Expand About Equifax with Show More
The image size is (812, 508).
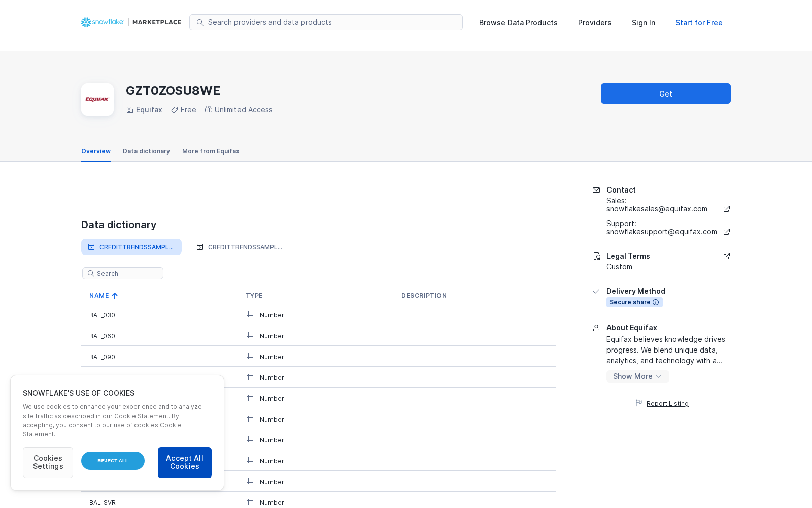(x=637, y=376)
